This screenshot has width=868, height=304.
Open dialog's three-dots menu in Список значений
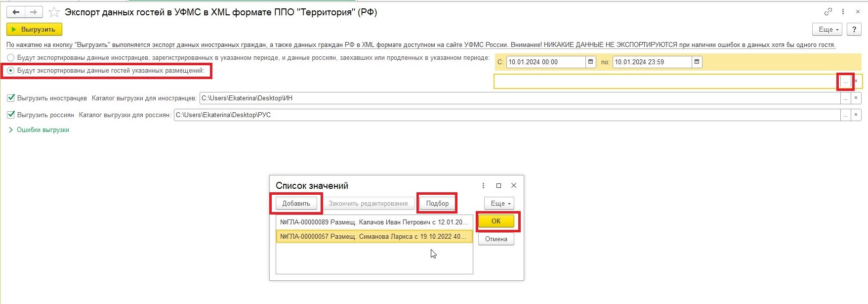[x=483, y=185]
